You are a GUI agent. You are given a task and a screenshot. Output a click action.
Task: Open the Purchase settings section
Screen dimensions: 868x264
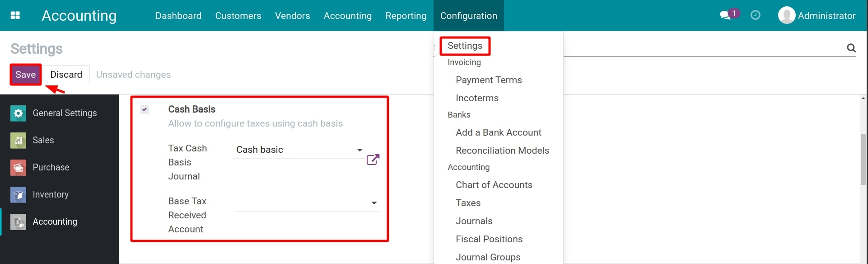(x=51, y=167)
